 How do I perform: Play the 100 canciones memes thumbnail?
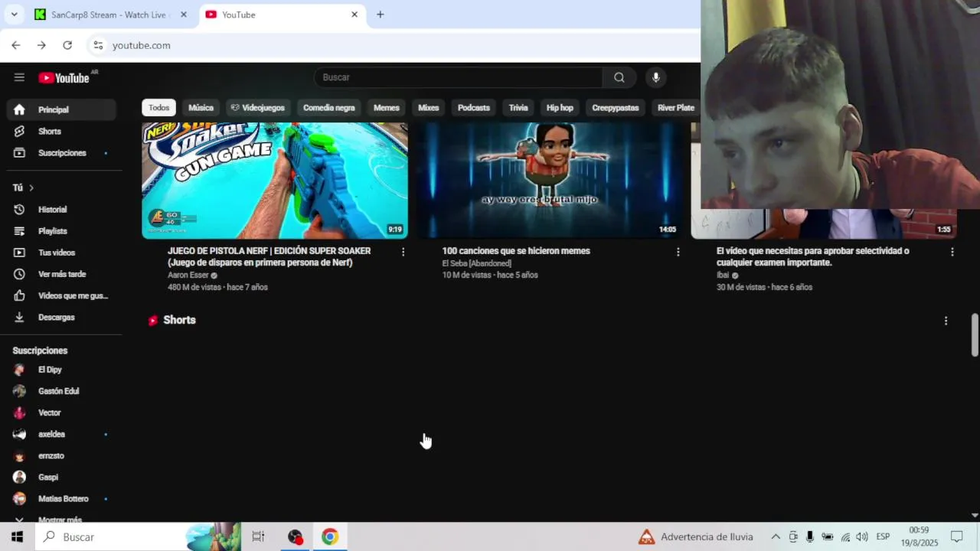549,181
